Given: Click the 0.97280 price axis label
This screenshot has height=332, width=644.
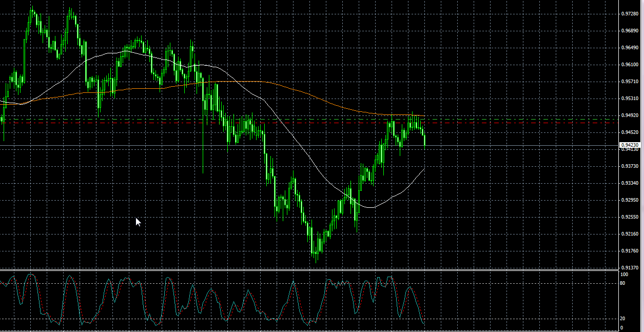Looking at the screenshot, I should 630,14.
